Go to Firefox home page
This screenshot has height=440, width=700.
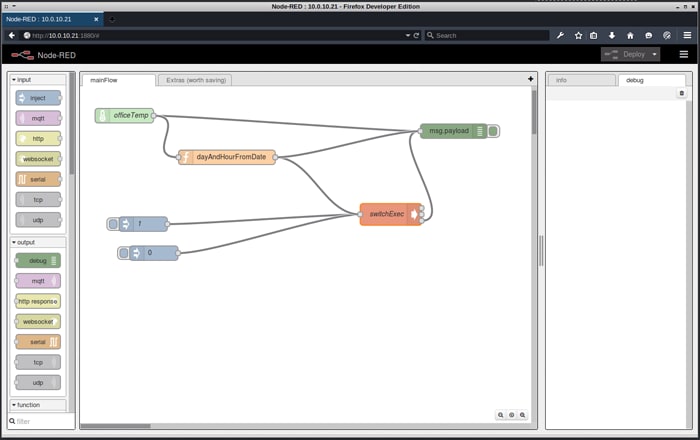(x=630, y=35)
